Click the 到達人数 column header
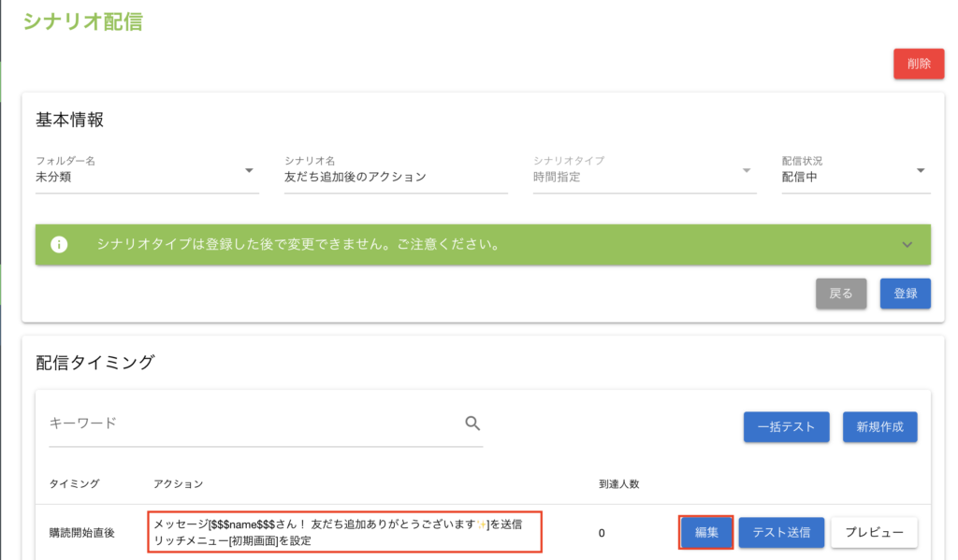Screen dimensions: 958x560 (618, 483)
